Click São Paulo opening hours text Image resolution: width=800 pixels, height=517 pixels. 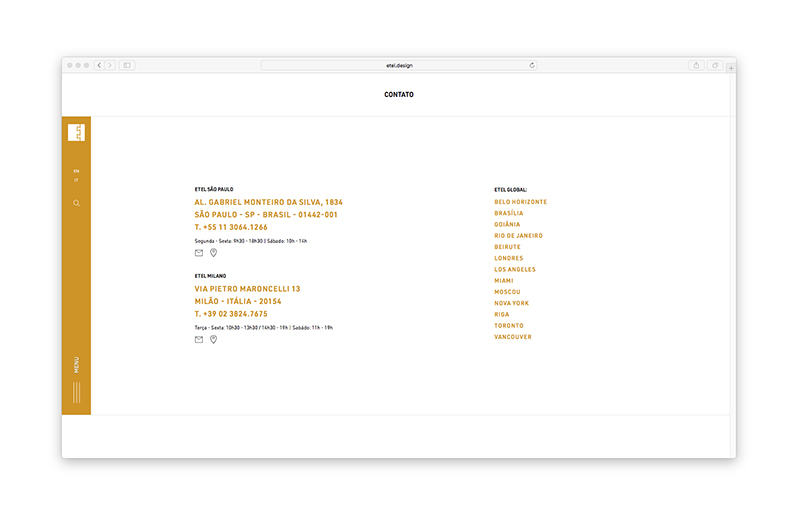coord(251,241)
